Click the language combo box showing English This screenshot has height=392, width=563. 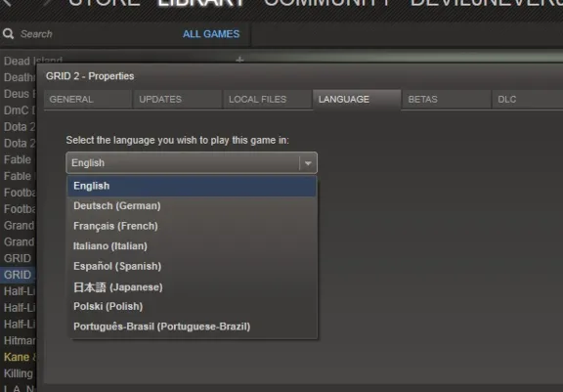coord(192,163)
